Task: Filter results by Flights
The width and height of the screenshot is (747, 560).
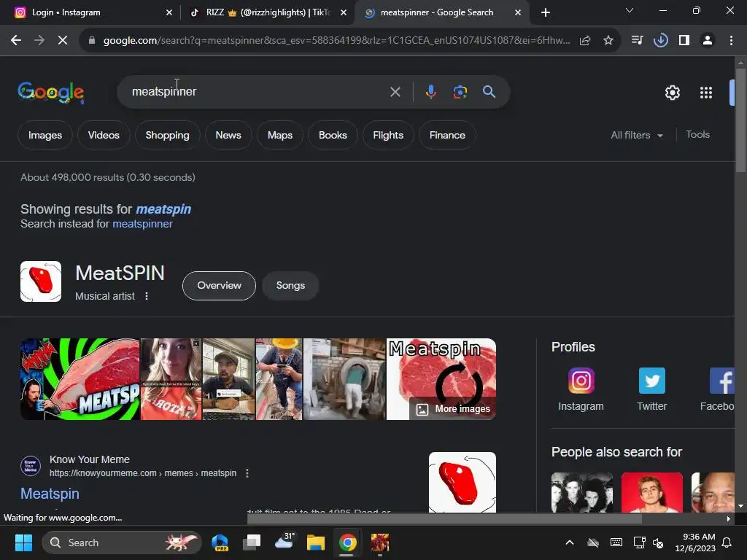Action: (x=388, y=135)
